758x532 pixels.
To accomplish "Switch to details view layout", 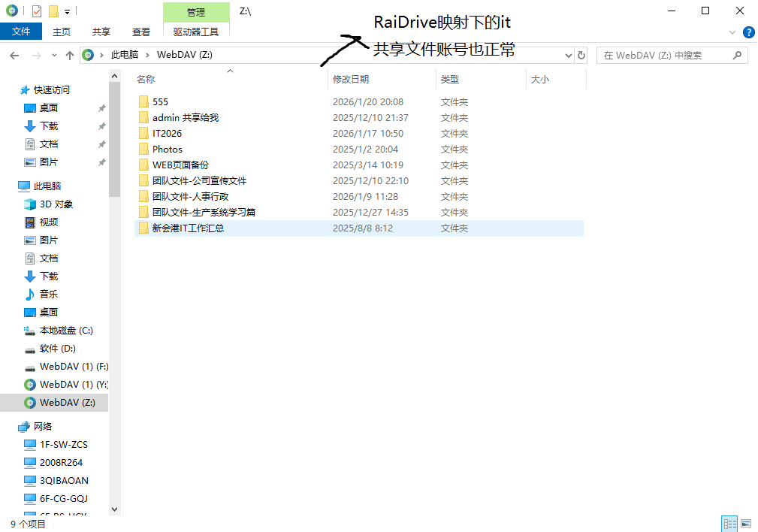I will pos(729,524).
